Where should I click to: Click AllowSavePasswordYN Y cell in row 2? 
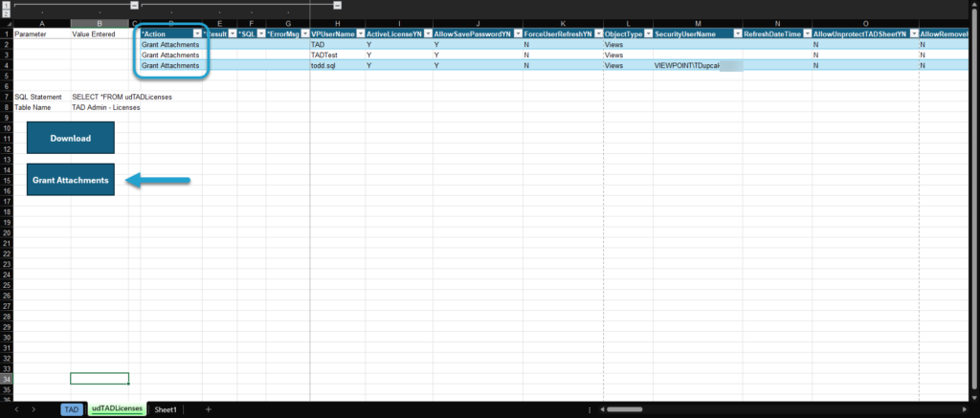point(478,44)
